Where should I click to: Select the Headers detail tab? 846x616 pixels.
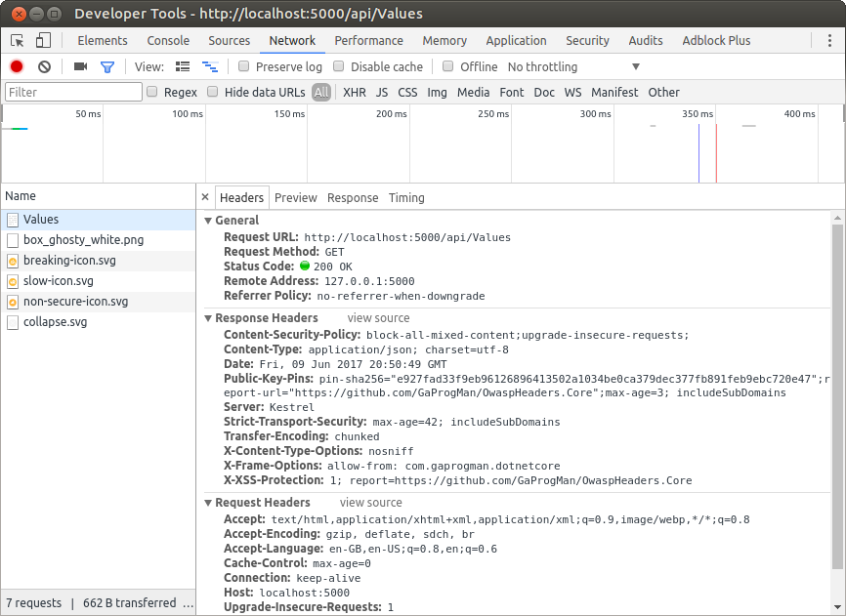point(241,198)
